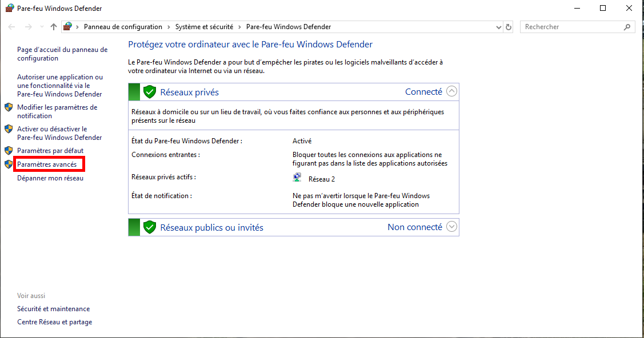Open recent locations dropdown arrow
This screenshot has height=338, width=644.
(42, 27)
